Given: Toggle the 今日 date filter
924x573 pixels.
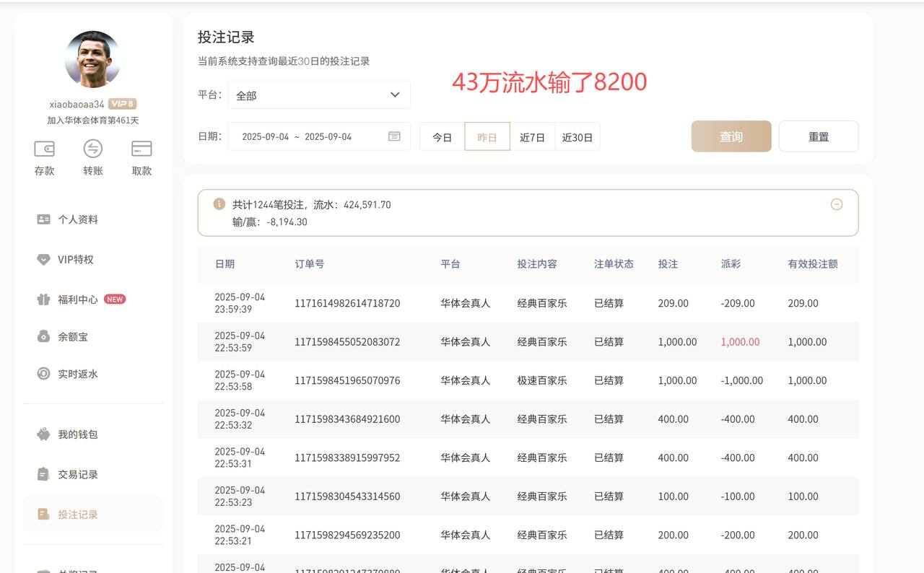Looking at the screenshot, I should click(442, 136).
